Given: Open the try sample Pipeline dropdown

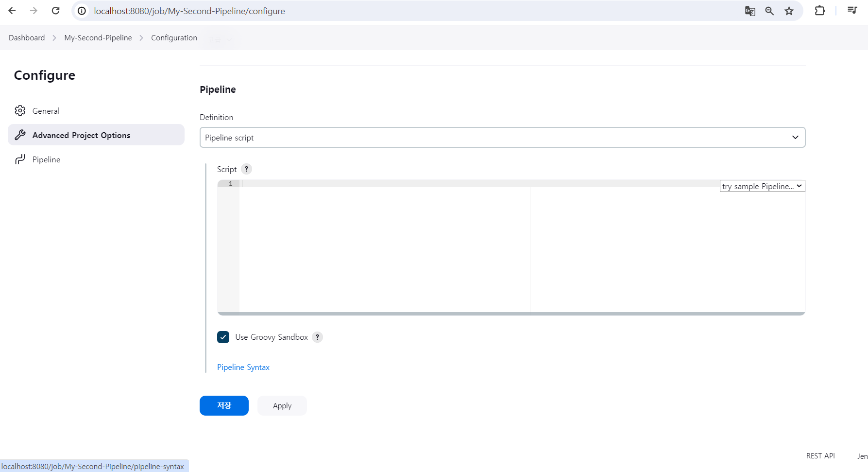Looking at the screenshot, I should click(x=762, y=186).
